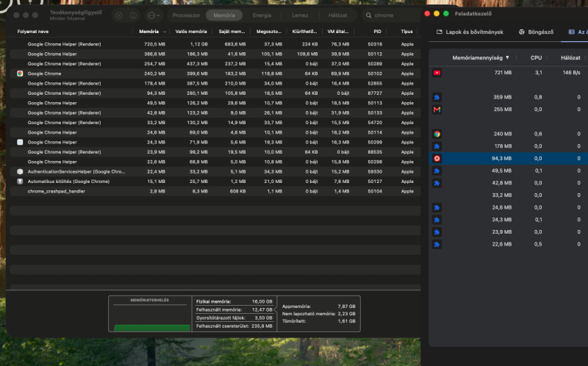The image size is (588, 366).
Task: Select the Memória tab
Action: tap(224, 15)
